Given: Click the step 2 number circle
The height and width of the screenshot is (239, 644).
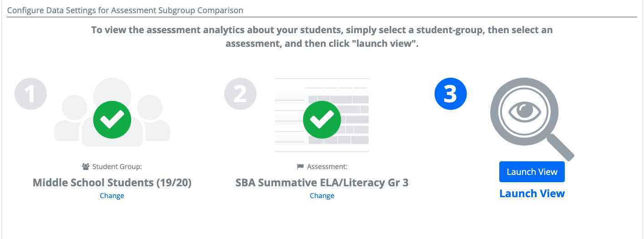Looking at the screenshot, I should [240, 95].
